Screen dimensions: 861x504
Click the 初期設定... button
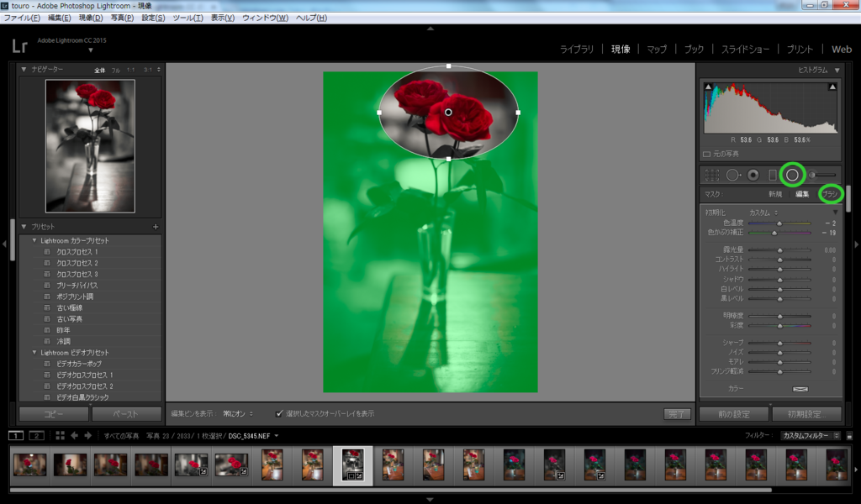806,414
